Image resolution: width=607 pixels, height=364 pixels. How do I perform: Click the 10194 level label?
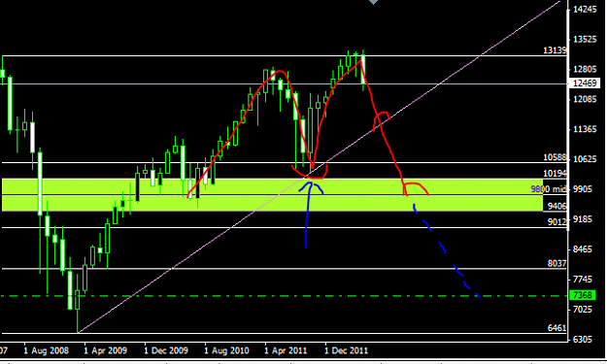tap(555, 174)
